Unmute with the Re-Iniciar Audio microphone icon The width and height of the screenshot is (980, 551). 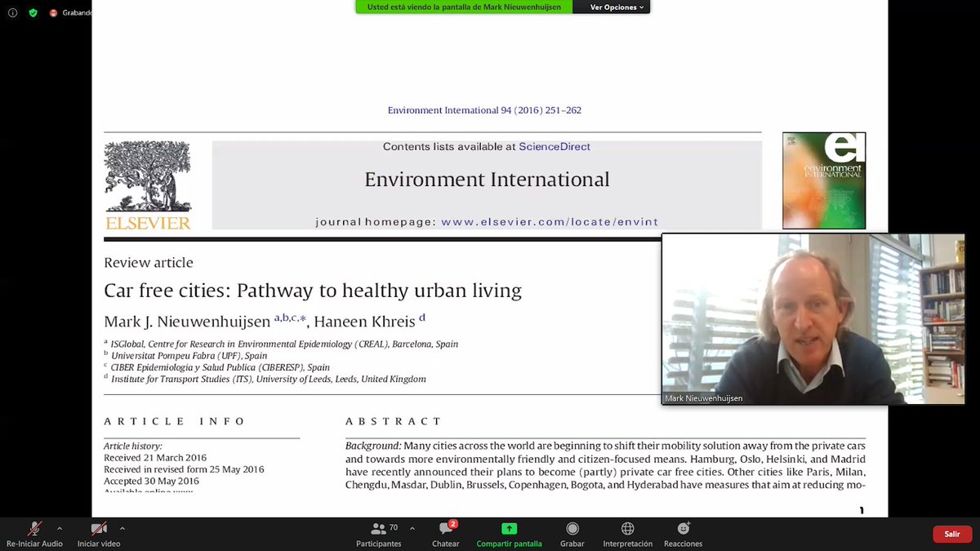[34, 529]
